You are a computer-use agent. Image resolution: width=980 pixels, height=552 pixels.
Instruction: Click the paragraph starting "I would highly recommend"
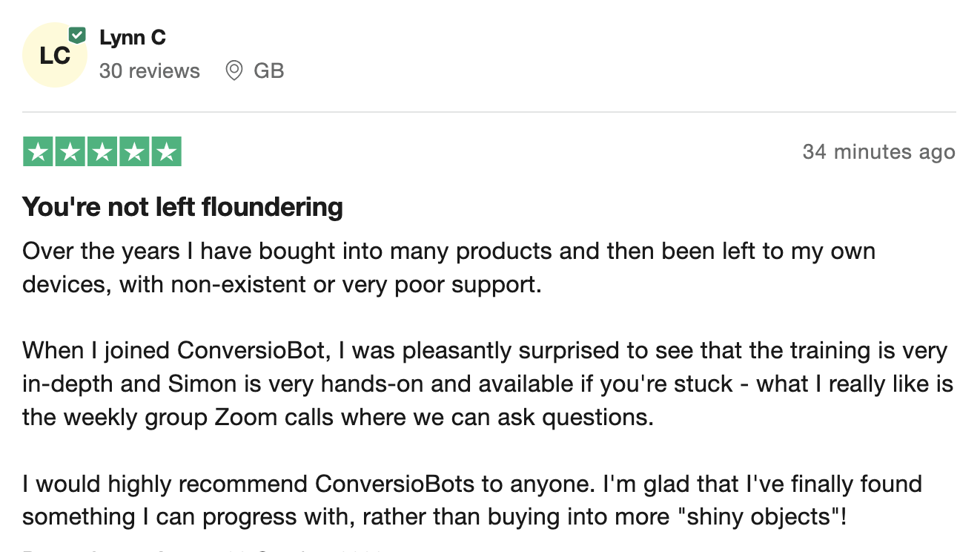[x=471, y=501]
